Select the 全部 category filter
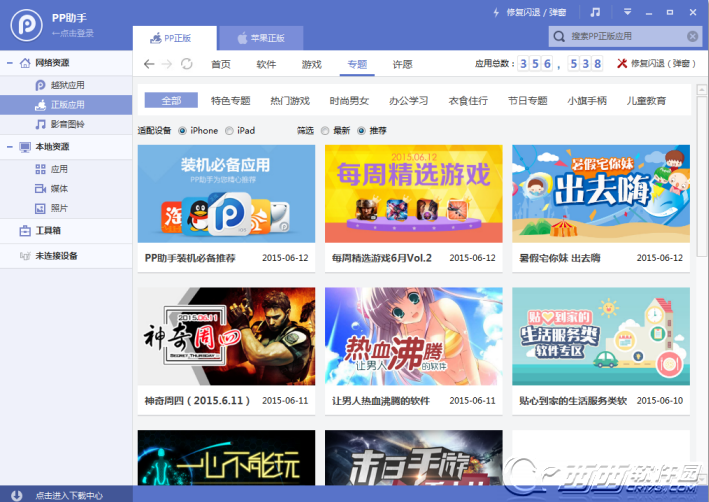Viewport: 709px width, 502px height. pyautogui.click(x=171, y=100)
